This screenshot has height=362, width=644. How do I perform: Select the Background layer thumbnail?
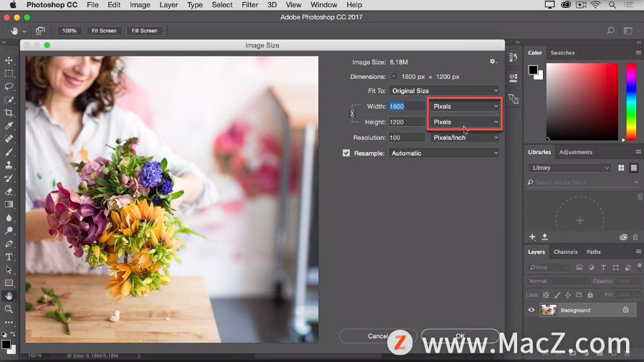pos(549,310)
